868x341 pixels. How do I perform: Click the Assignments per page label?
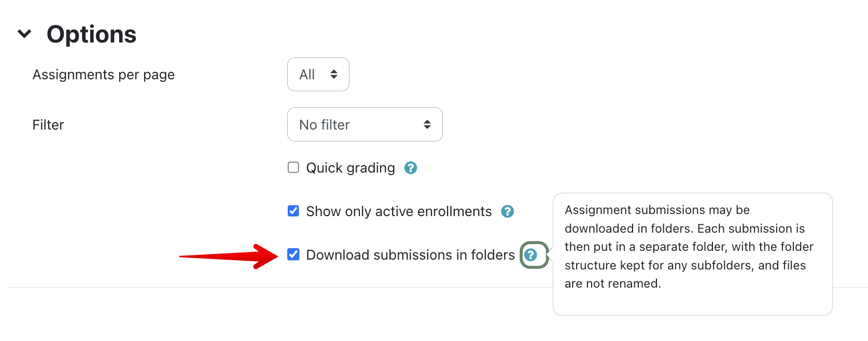coord(104,75)
